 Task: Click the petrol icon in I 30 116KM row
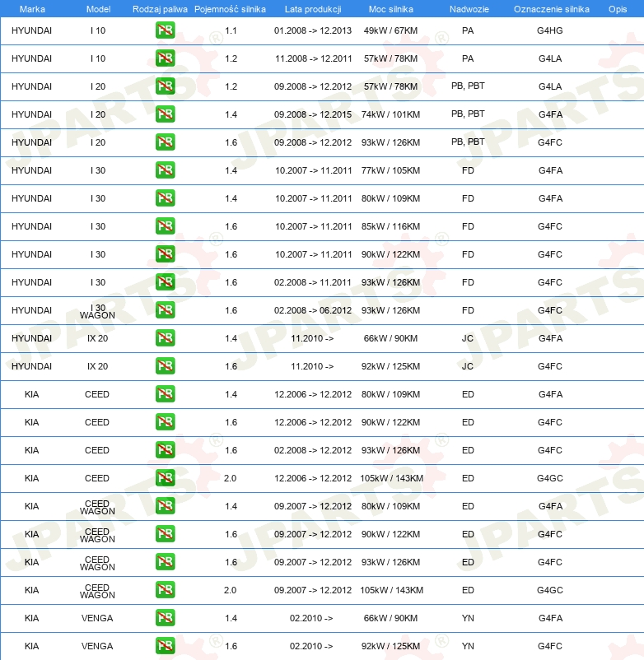point(165,226)
